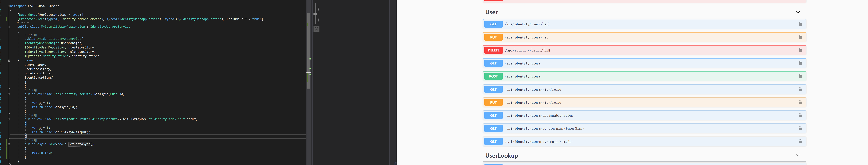Click the lock icon on GET by-username/{userName} endpoint

800,128
